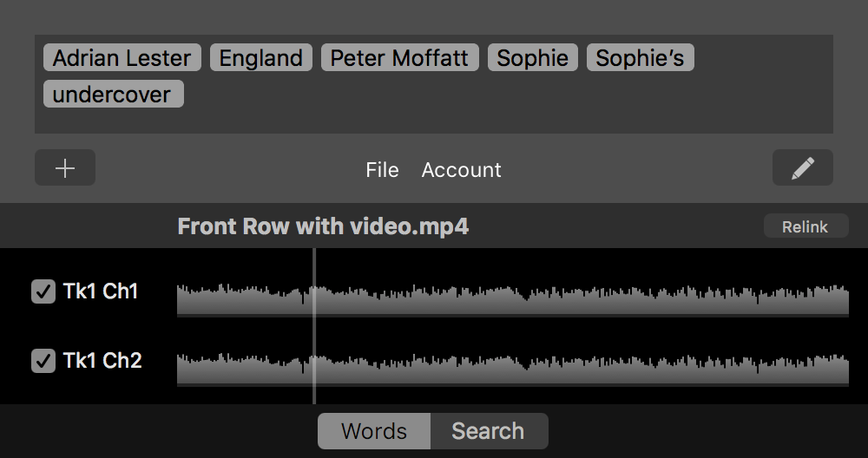Uncheck the Tk1 Ch1 track checkbox

pyautogui.click(x=43, y=291)
